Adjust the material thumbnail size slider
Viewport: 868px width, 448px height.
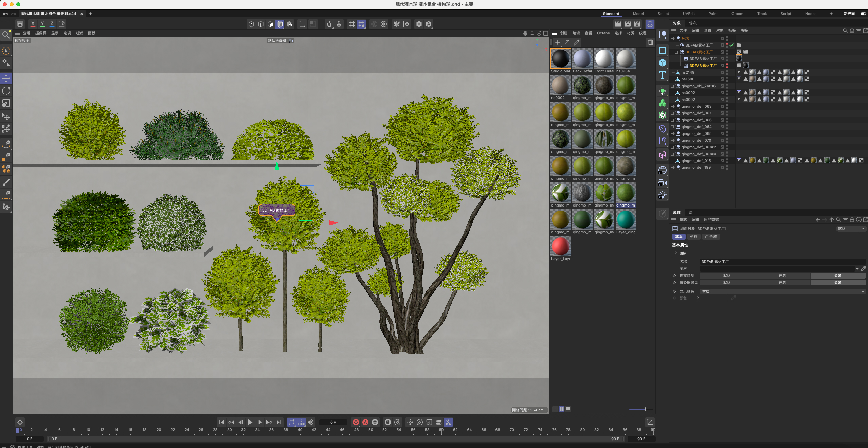pos(645,409)
